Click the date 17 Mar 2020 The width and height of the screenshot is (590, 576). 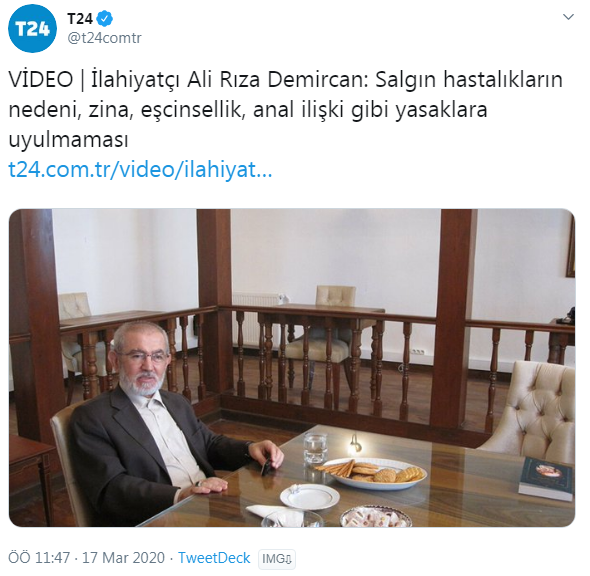[x=123, y=558]
